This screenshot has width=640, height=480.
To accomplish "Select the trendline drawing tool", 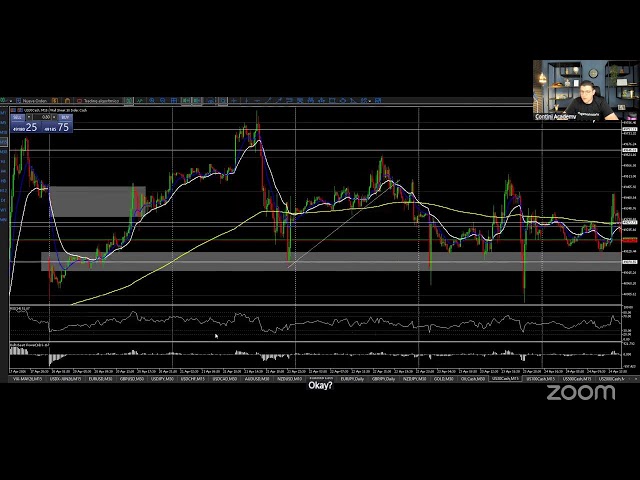I will (x=269, y=100).
